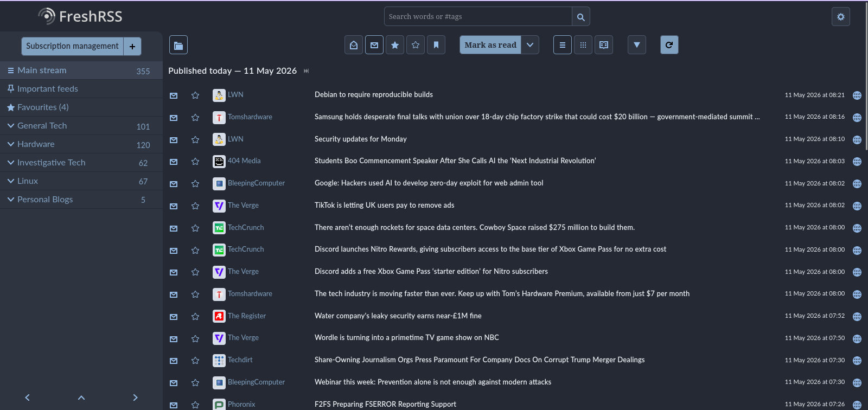
Task: Open TechCrunch feed link on Cowboy Space row
Action: coord(246,228)
